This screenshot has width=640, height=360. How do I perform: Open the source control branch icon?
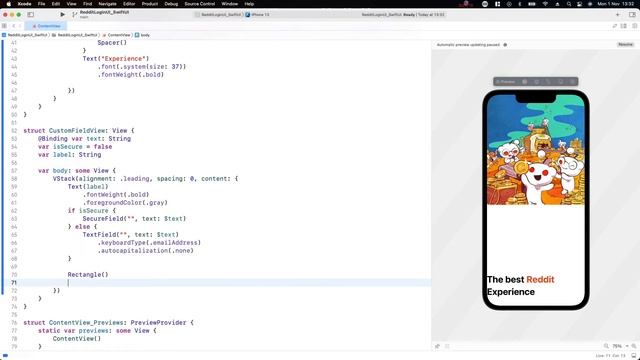tap(74, 14)
